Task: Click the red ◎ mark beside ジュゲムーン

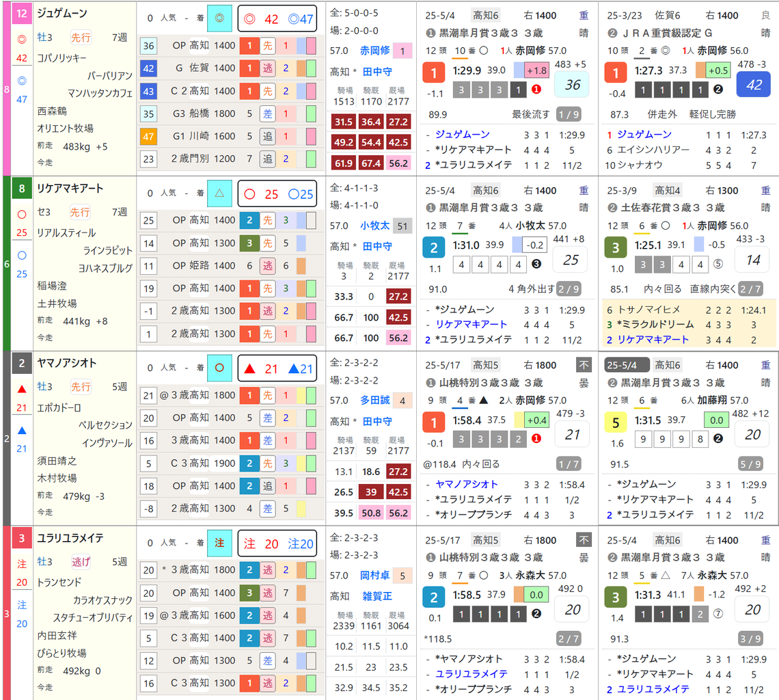Action: click(x=22, y=39)
